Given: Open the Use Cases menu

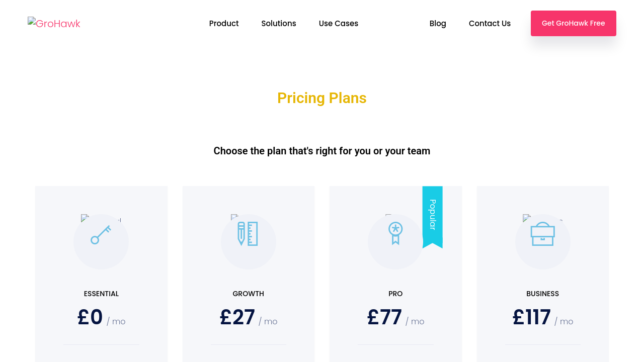Looking at the screenshot, I should click(x=339, y=24).
